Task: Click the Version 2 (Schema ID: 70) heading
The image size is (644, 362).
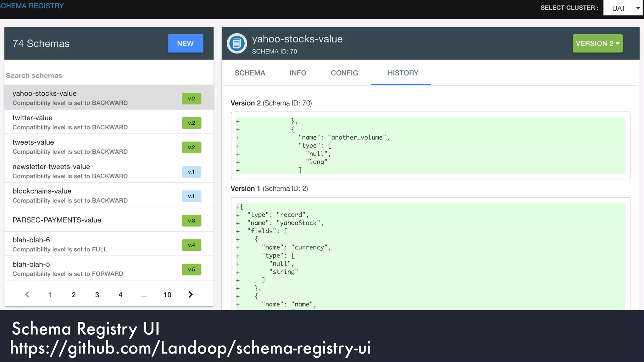Action: [271, 103]
